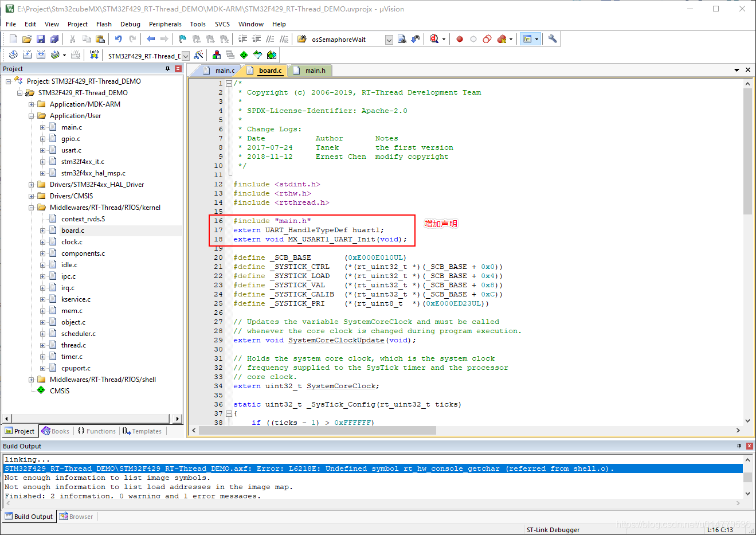Open the Peripherals menu
Viewport: 756px width, 535px height.
click(165, 24)
